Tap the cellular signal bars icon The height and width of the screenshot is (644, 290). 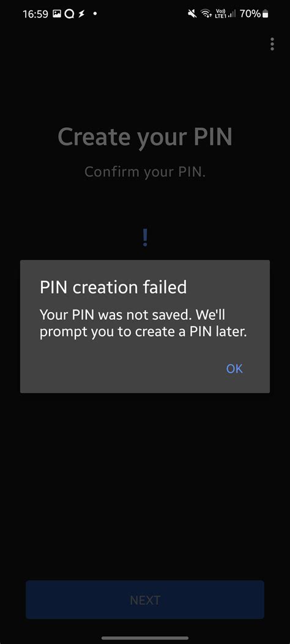(x=232, y=15)
